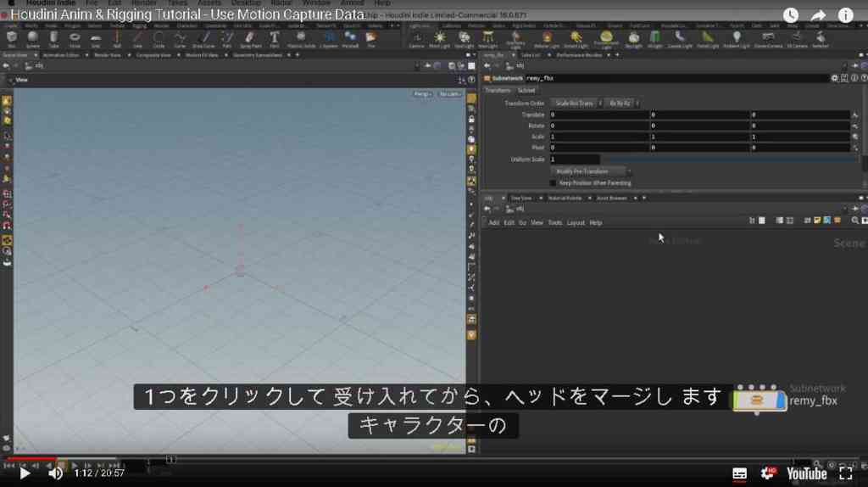The width and height of the screenshot is (868, 487).
Task: Add an Area Light from the shelf
Action: [x=487, y=39]
